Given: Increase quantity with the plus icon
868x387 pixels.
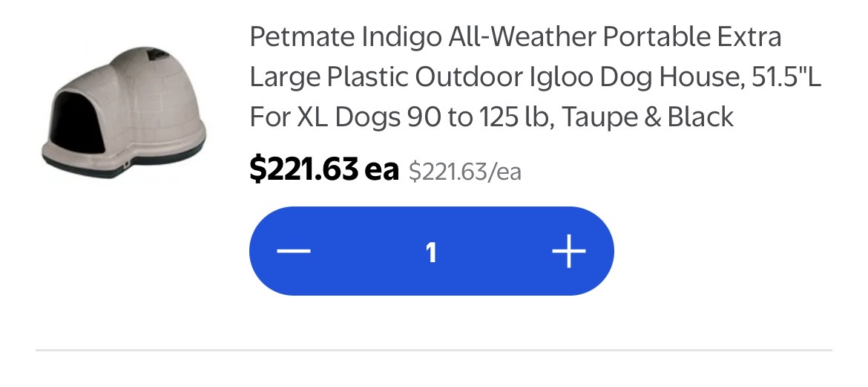Looking at the screenshot, I should [569, 252].
